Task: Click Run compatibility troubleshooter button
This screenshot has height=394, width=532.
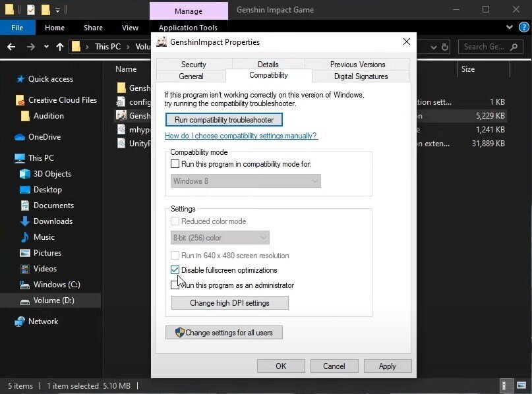Action: [x=224, y=120]
